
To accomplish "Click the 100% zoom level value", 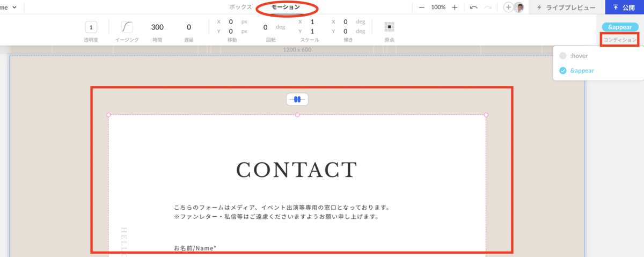I will pyautogui.click(x=438, y=8).
